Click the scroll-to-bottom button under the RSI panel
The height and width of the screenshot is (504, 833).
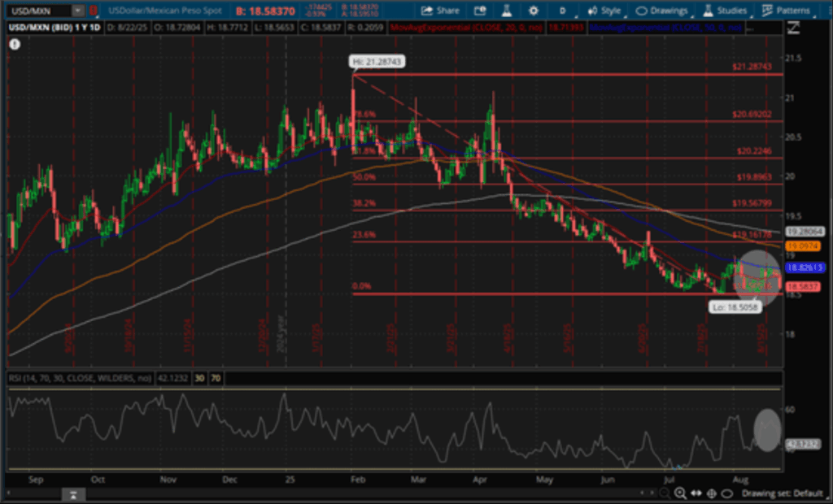(x=73, y=493)
